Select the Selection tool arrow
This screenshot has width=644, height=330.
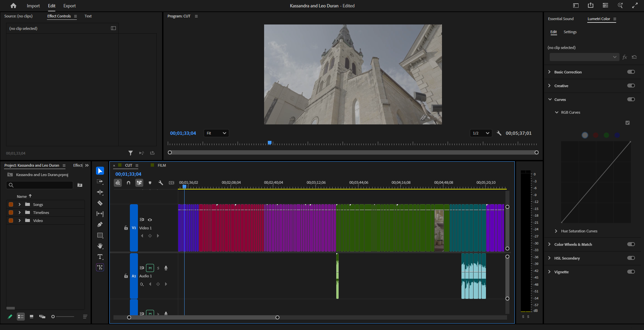click(x=100, y=171)
